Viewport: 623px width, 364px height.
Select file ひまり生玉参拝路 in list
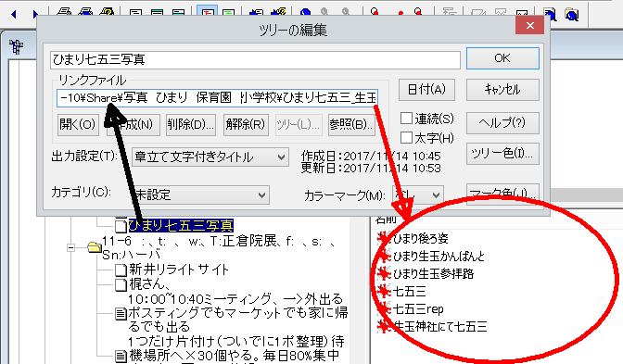pos(433,273)
